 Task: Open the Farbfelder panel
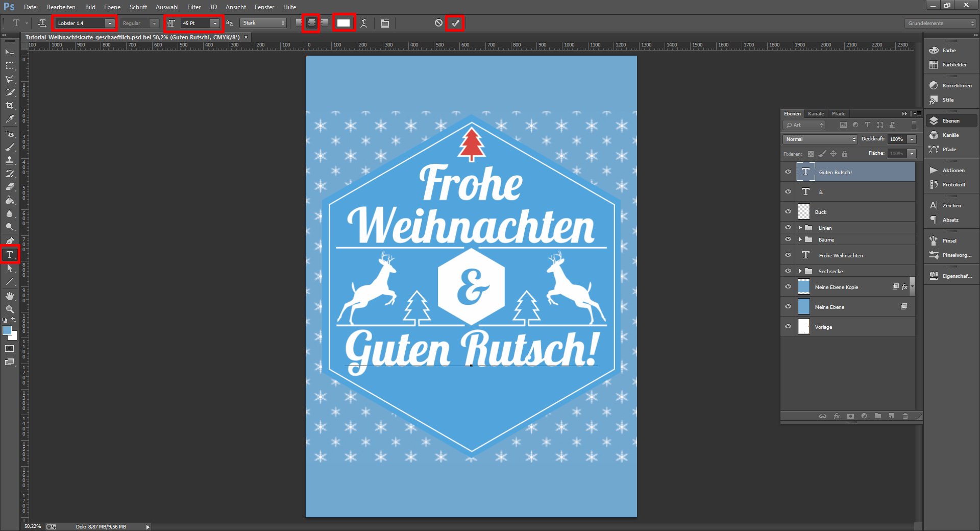(x=950, y=65)
